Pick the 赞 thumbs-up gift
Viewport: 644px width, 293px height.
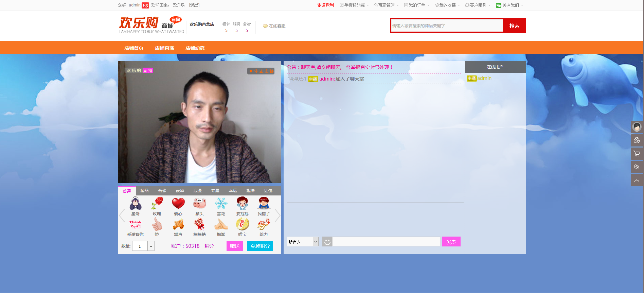click(x=157, y=224)
